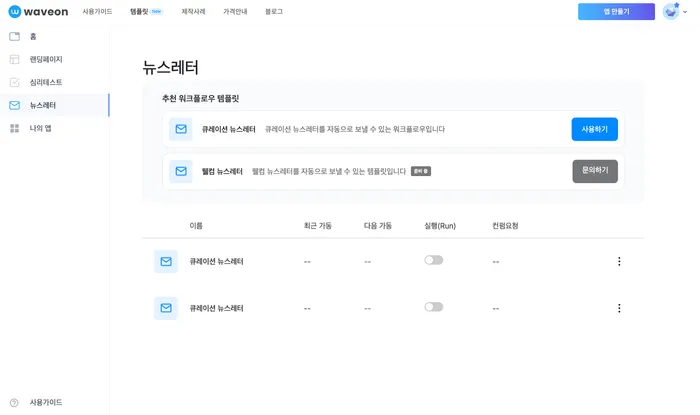700x415 pixels.
Task: Toggle Run switch for first 큐레이션 뉴스레터
Action: click(433, 260)
